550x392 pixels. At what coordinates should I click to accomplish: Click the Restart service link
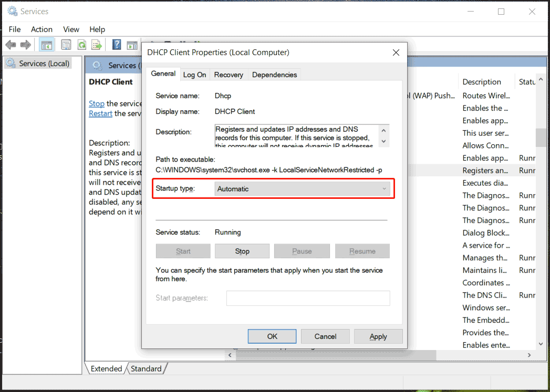(x=100, y=113)
